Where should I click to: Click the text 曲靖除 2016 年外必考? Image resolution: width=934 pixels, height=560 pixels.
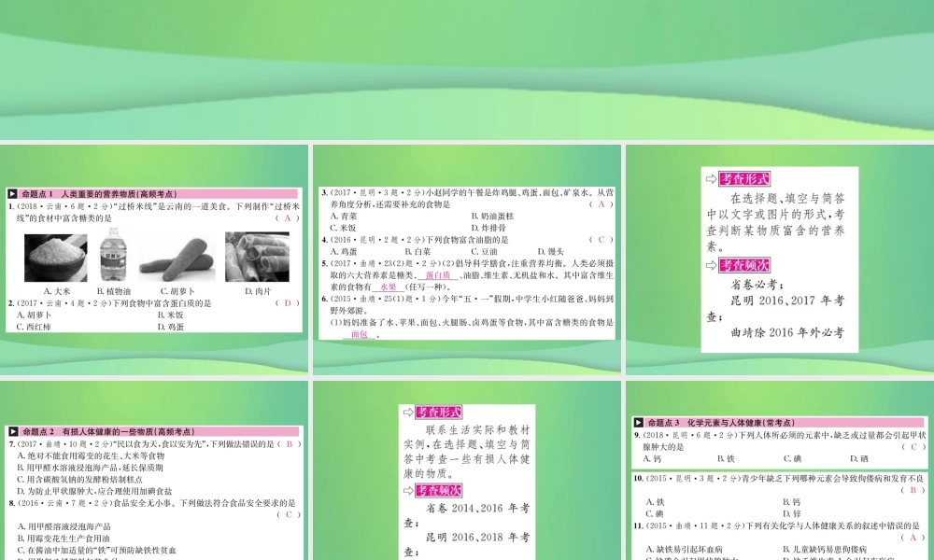point(787,332)
